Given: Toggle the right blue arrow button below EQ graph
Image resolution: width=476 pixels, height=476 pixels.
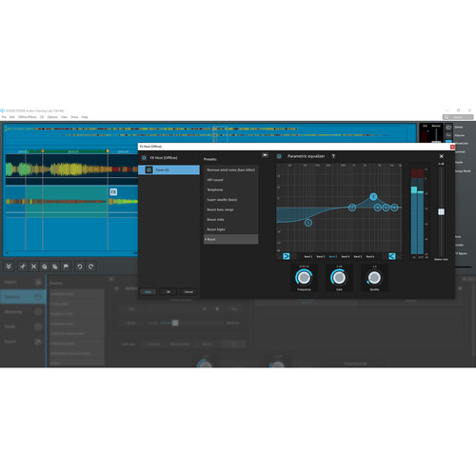Looking at the screenshot, I should coord(392,256).
